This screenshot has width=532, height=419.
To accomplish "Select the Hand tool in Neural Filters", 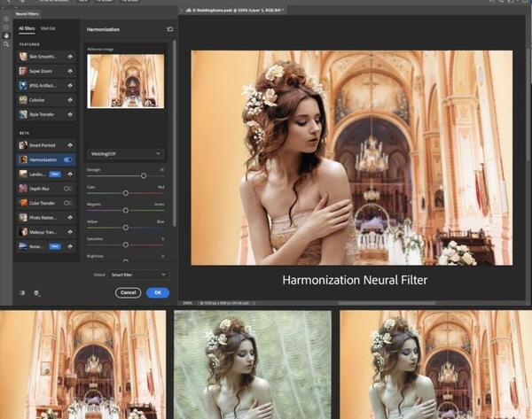I will (6, 35).
